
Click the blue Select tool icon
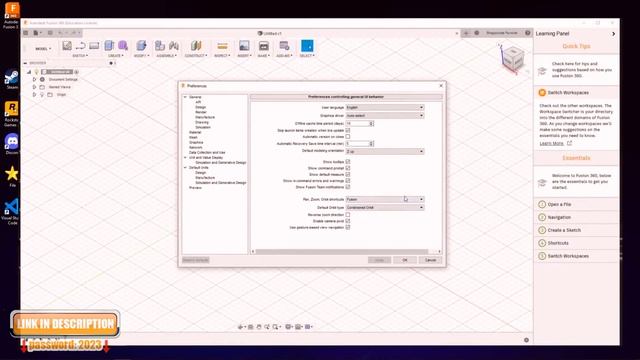(307, 46)
